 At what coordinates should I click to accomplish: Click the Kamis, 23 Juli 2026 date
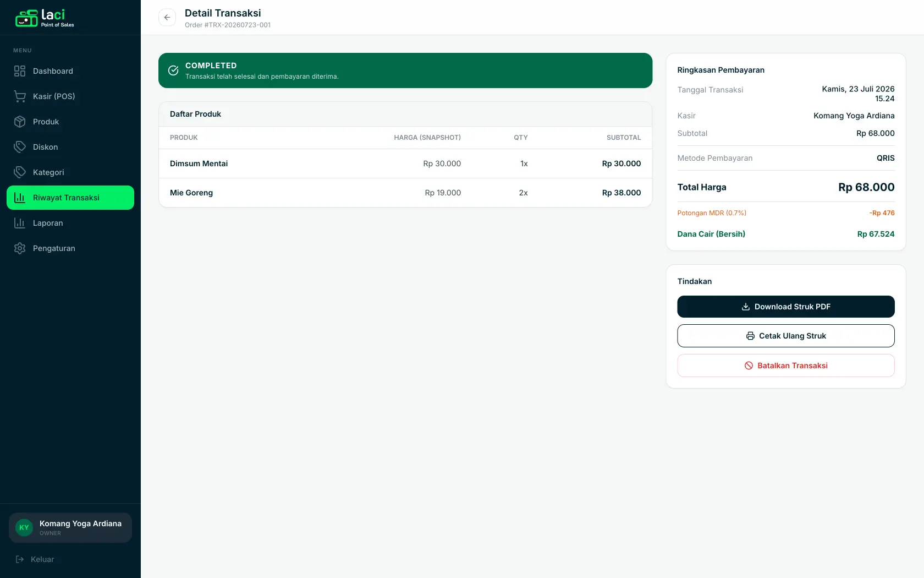(x=858, y=89)
